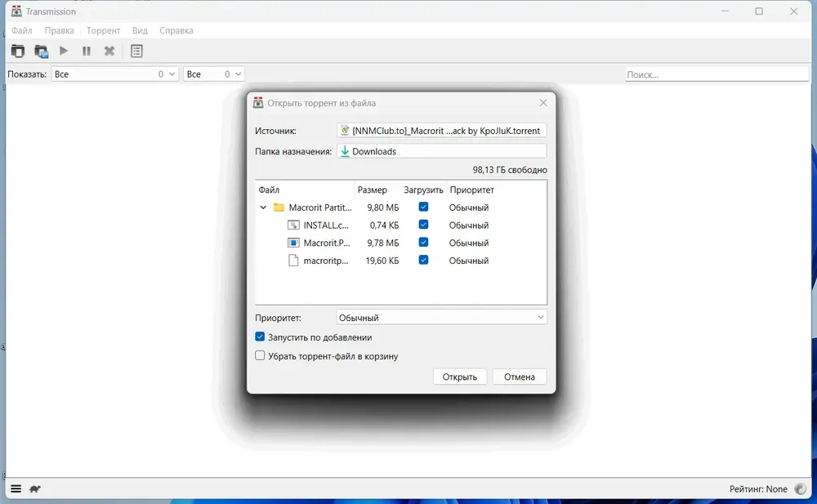Collapse the Macrorit Partit... folder tree

(x=263, y=207)
